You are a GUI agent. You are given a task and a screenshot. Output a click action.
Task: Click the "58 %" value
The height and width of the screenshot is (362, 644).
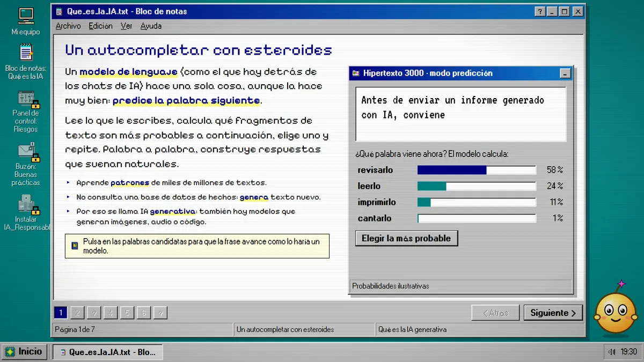click(x=555, y=170)
